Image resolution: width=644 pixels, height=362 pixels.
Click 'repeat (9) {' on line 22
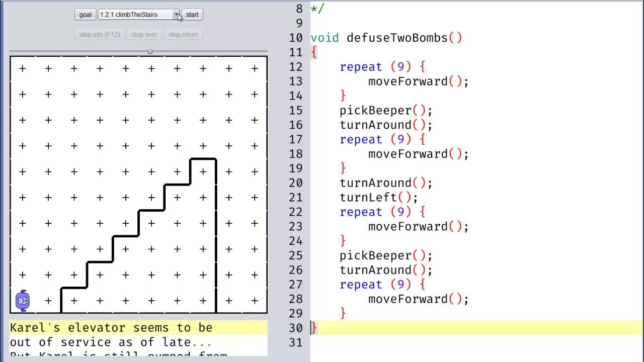click(382, 212)
